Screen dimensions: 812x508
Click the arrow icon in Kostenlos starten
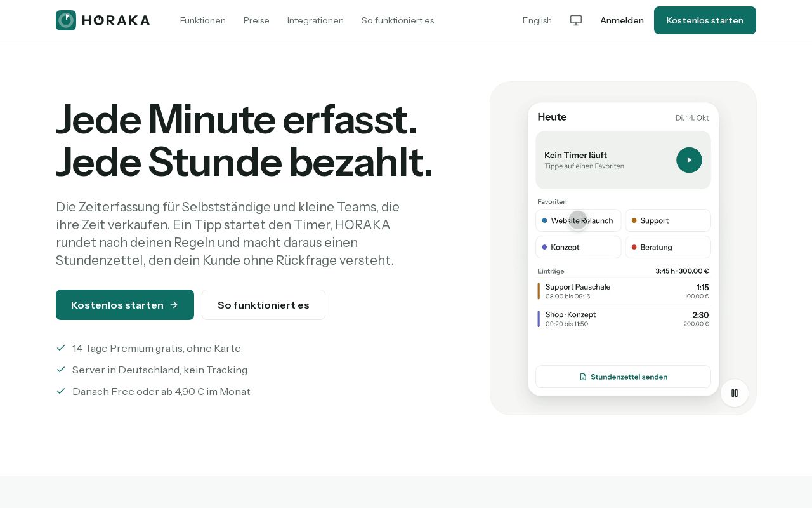coord(174,305)
